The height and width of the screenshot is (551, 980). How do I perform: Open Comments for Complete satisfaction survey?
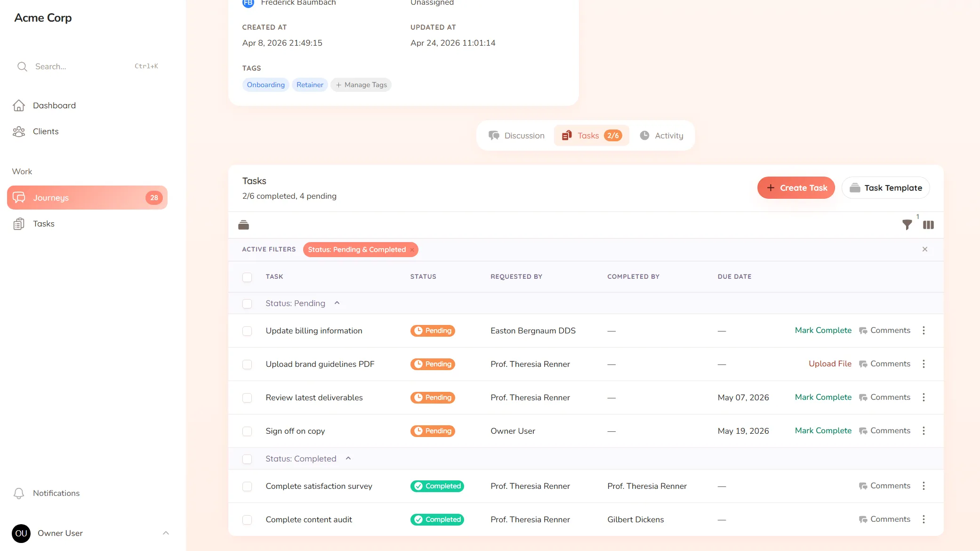click(884, 486)
